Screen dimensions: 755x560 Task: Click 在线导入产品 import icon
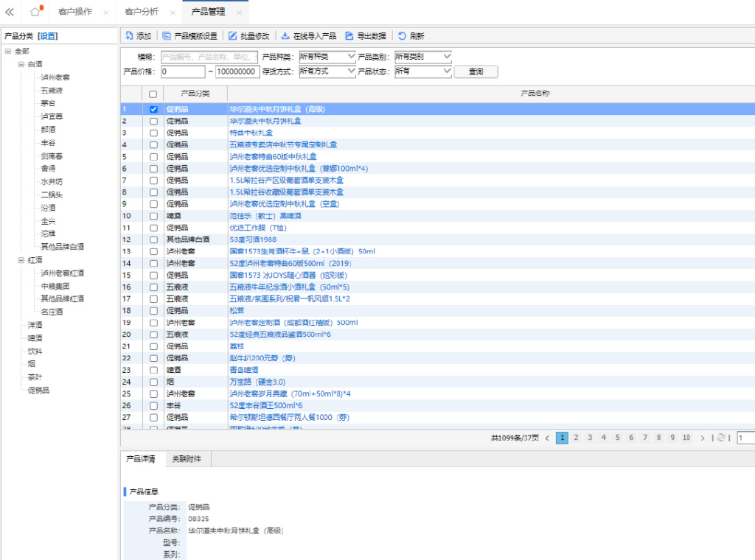[x=285, y=35]
